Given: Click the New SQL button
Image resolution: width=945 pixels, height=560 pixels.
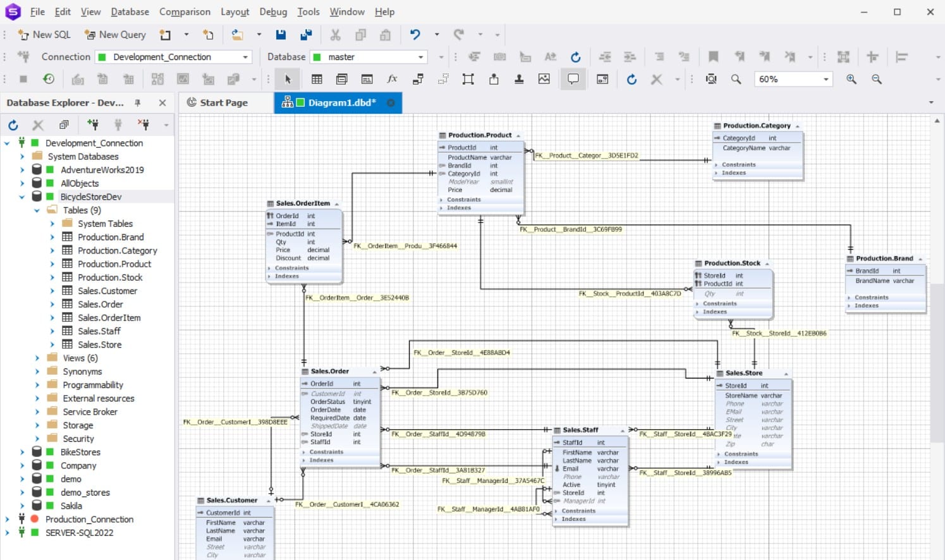Looking at the screenshot, I should (x=44, y=35).
